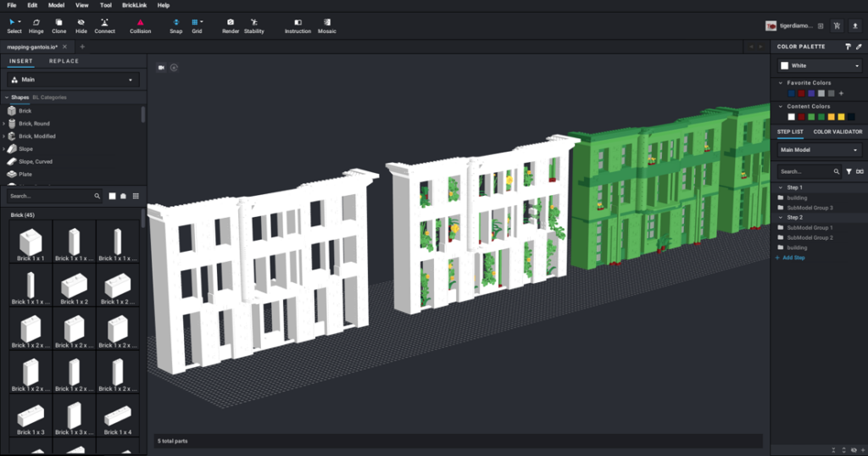Select the Brick 1 x 1 part
Screen dimensions: 868x456
coord(31,242)
